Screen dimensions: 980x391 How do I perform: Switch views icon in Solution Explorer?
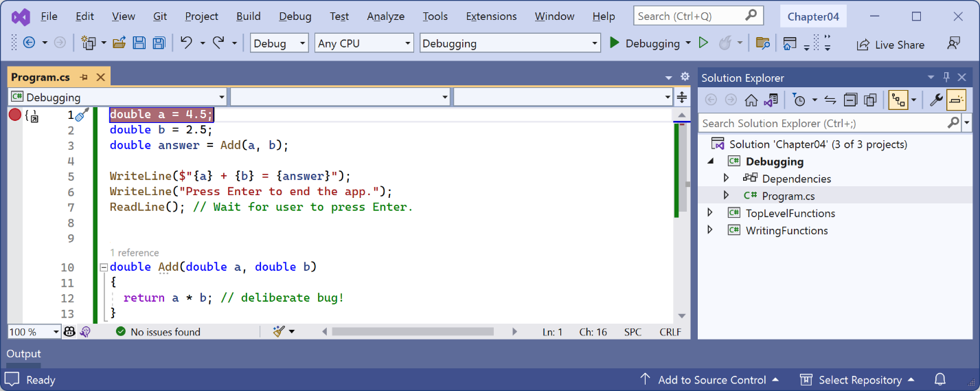[x=771, y=100]
